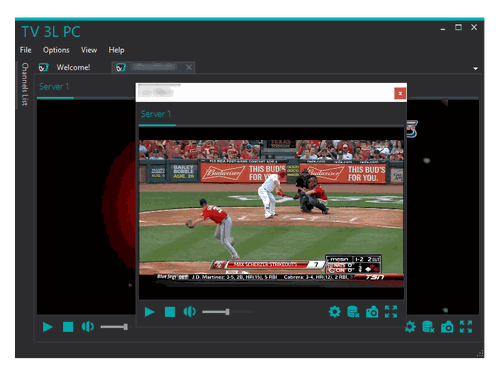This screenshot has width=500, height=375.
Task: Minimize the TV 3L PC window
Action: click(443, 28)
